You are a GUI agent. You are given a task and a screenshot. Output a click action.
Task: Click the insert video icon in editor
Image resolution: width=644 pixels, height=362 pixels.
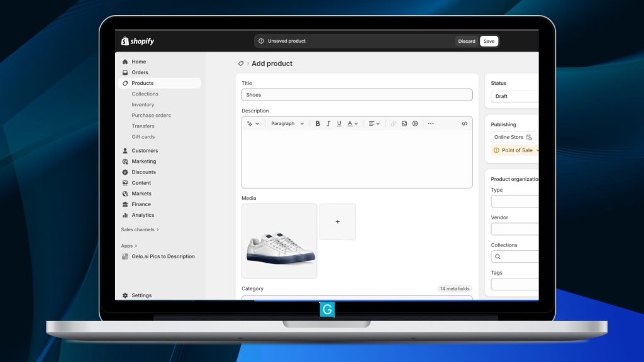[x=415, y=124]
